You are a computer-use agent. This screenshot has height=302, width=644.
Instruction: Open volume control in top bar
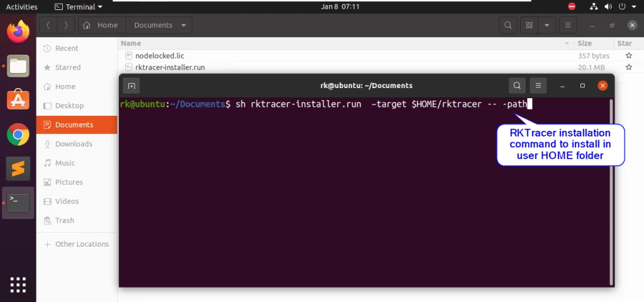click(x=608, y=6)
